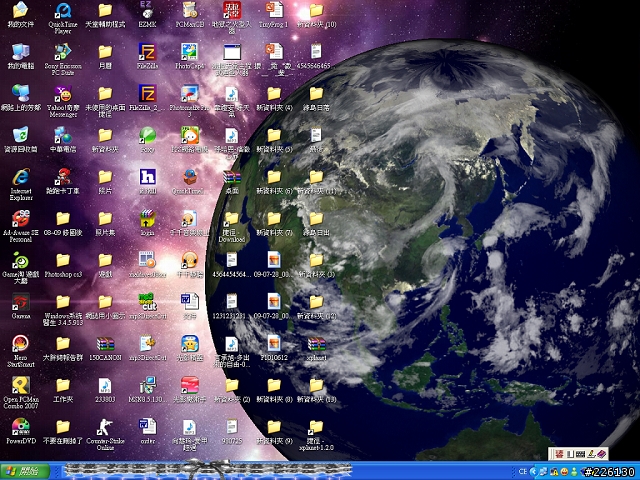Open PhotoCap shortcut
This screenshot has width=640, height=480.
[x=189, y=56]
